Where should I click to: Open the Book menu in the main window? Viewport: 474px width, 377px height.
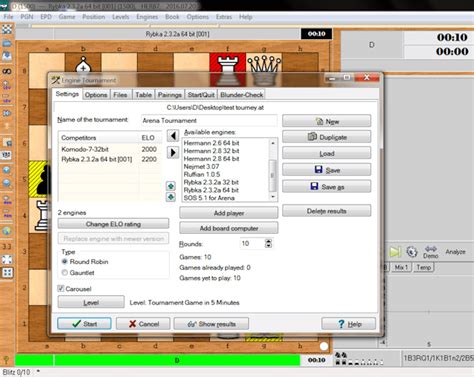click(172, 17)
